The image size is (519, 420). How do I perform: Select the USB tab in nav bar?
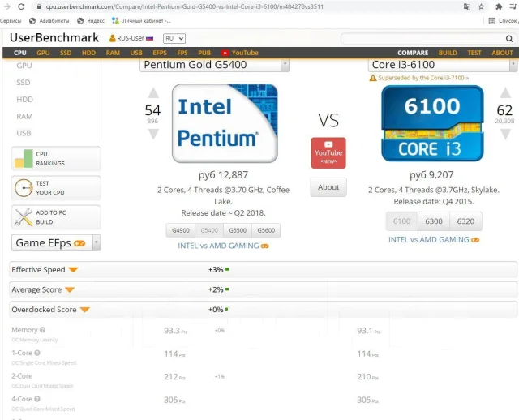136,53
